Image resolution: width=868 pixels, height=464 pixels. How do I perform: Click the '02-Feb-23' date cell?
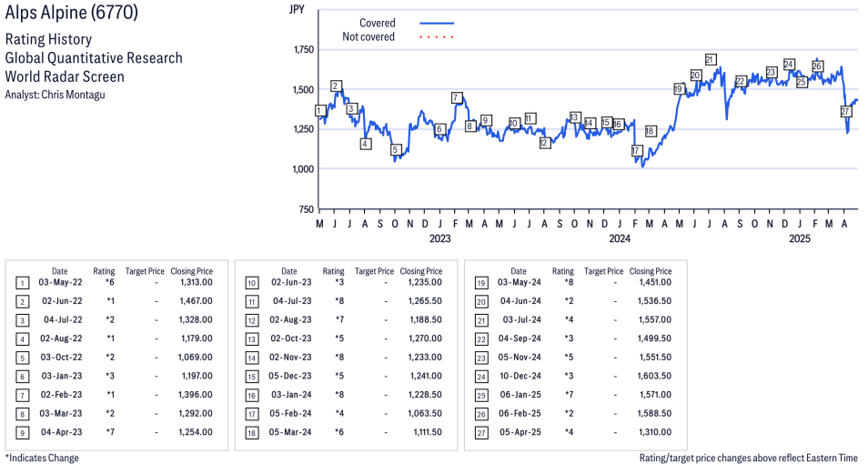(x=62, y=395)
